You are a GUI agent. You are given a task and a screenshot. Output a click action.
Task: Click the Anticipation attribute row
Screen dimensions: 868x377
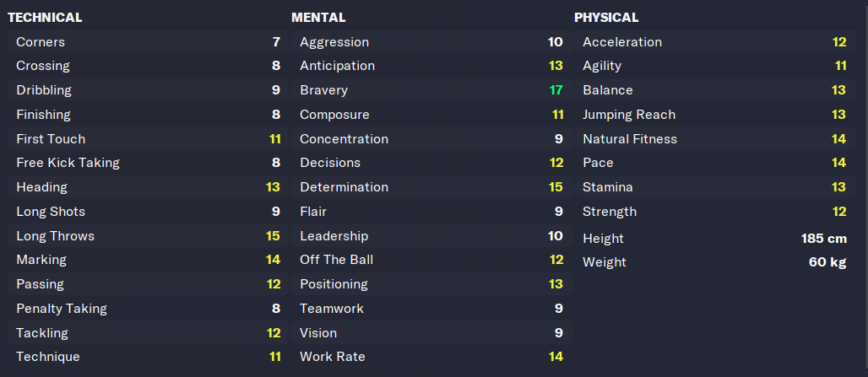pos(431,66)
